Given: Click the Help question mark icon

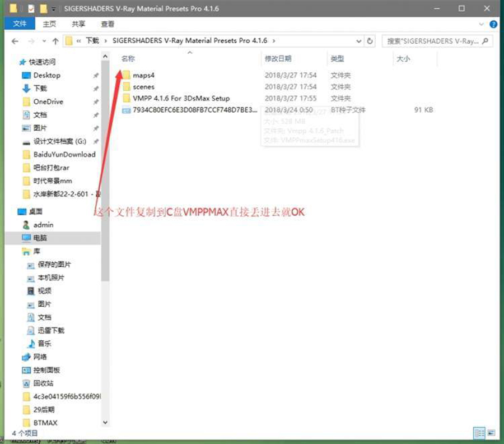Looking at the screenshot, I should [x=493, y=24].
